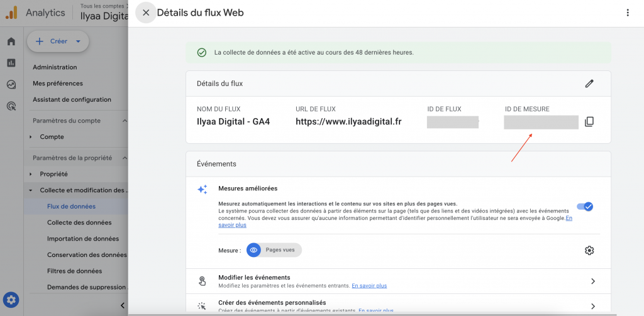Disable the Mesures améliorées toggle
The width and height of the screenshot is (644, 316).
[x=585, y=206]
